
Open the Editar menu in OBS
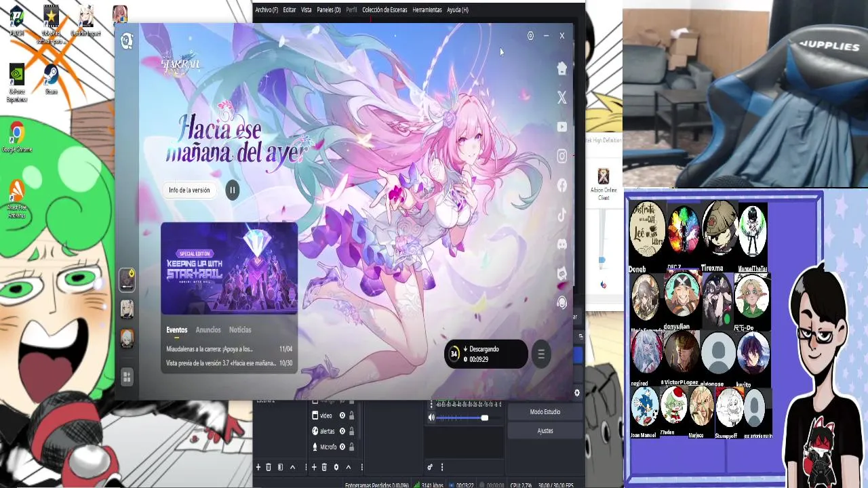pyautogui.click(x=290, y=10)
